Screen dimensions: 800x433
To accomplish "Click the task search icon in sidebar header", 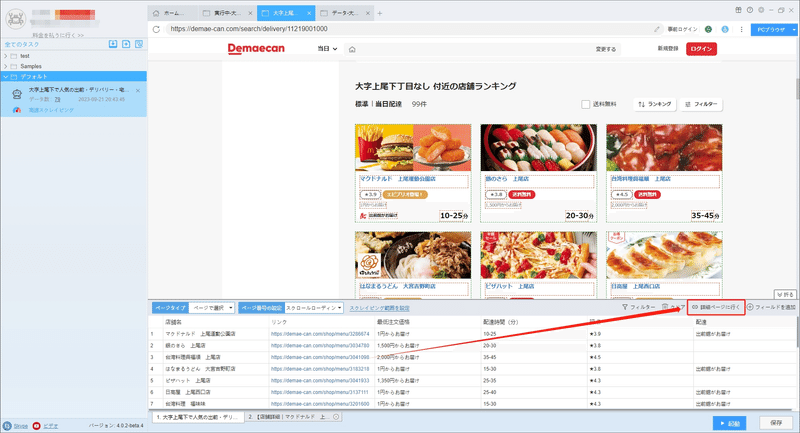I will [139, 44].
